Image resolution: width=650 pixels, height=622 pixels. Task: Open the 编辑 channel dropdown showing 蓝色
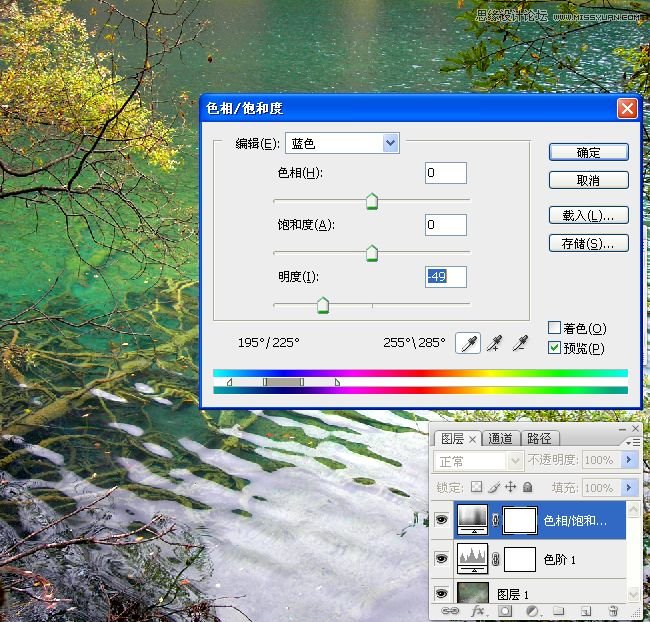(x=342, y=143)
